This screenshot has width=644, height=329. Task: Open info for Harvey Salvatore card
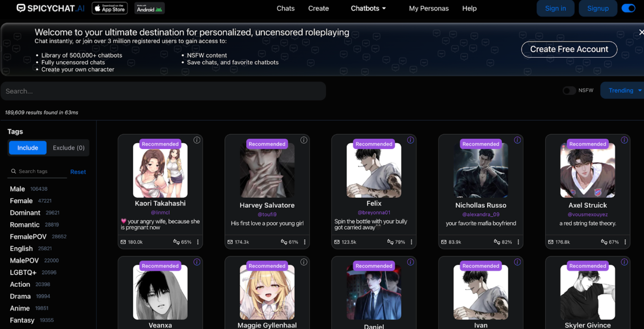(304, 140)
